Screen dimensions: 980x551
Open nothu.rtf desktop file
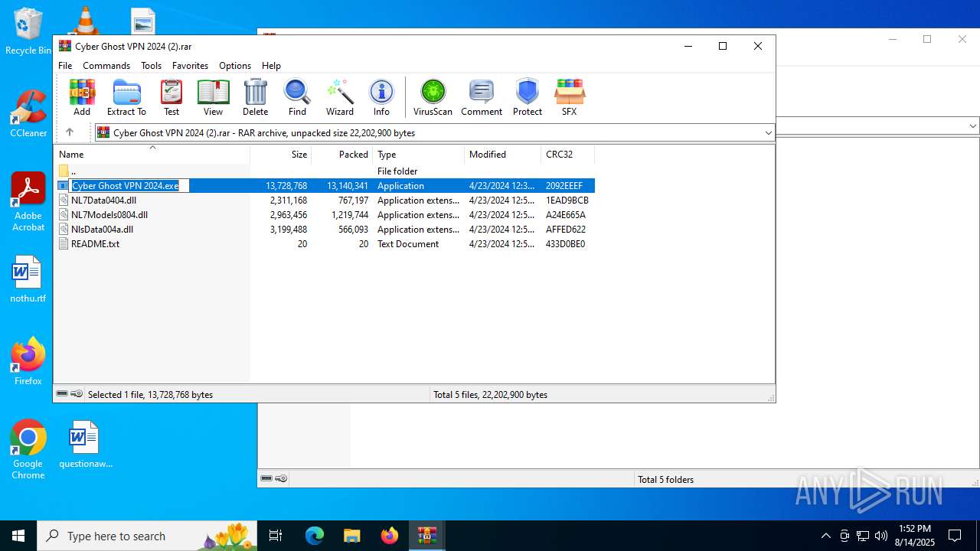tap(28, 279)
